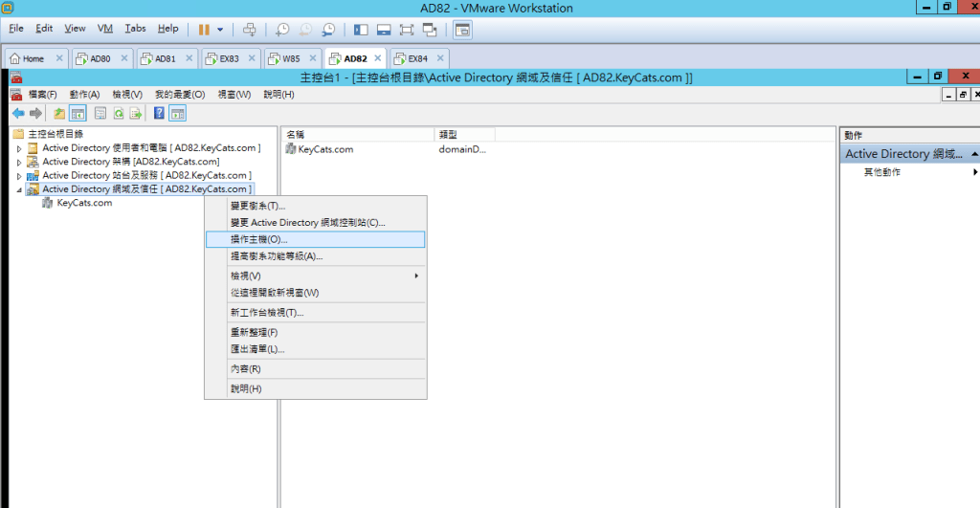Switch to the EX83 VM tab
The image size is (980, 508).
(227, 58)
